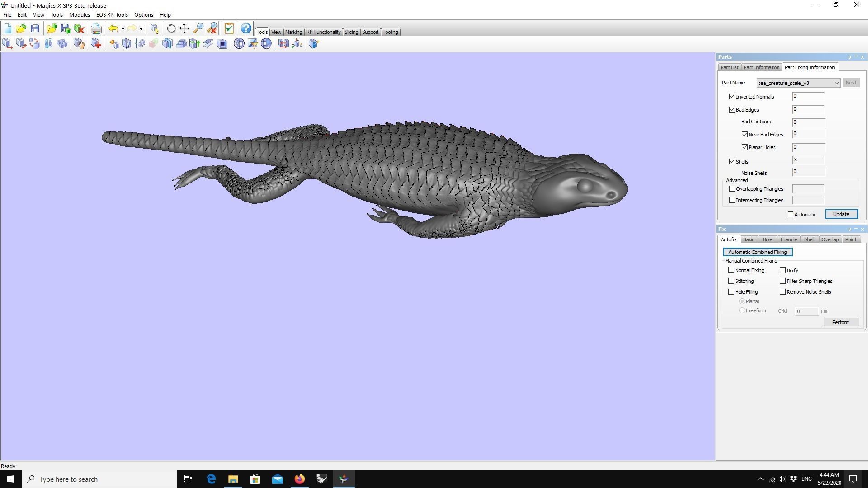Enable the Overlapping Triangles checkbox
The image size is (868, 488).
click(732, 188)
